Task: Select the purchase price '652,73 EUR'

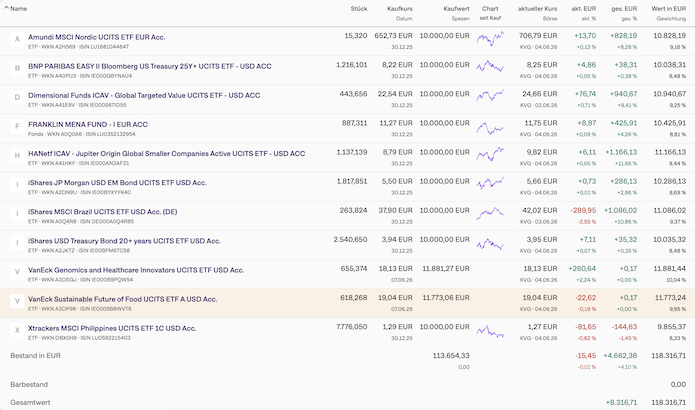Action: 394,35
